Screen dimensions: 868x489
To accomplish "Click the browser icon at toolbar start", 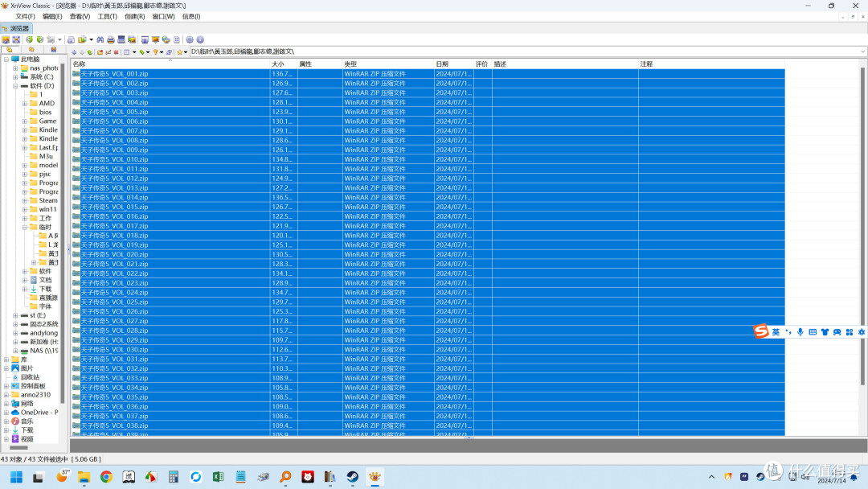I will pyautogui.click(x=6, y=39).
